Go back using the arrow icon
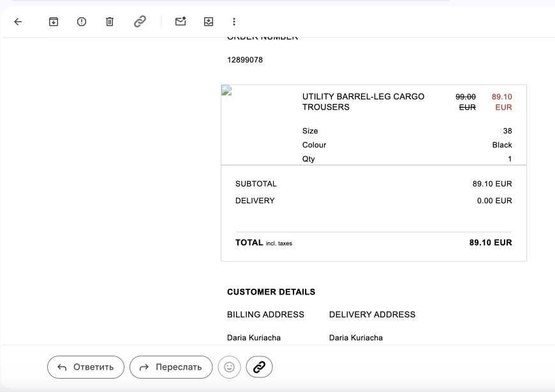This screenshot has height=392, width=555. pos(18,22)
